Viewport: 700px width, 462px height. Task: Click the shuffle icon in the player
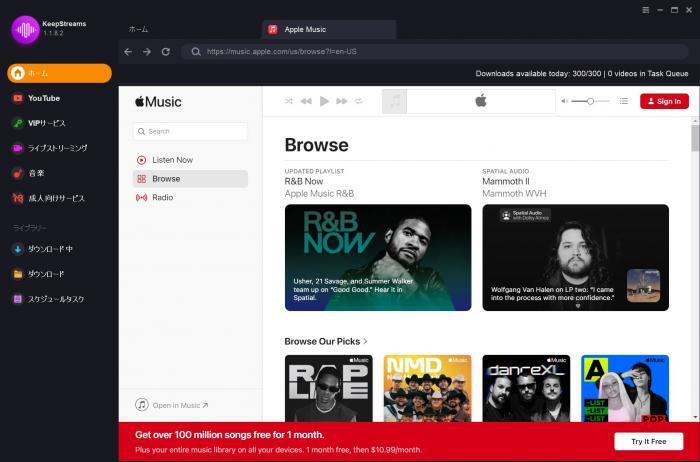pyautogui.click(x=289, y=101)
